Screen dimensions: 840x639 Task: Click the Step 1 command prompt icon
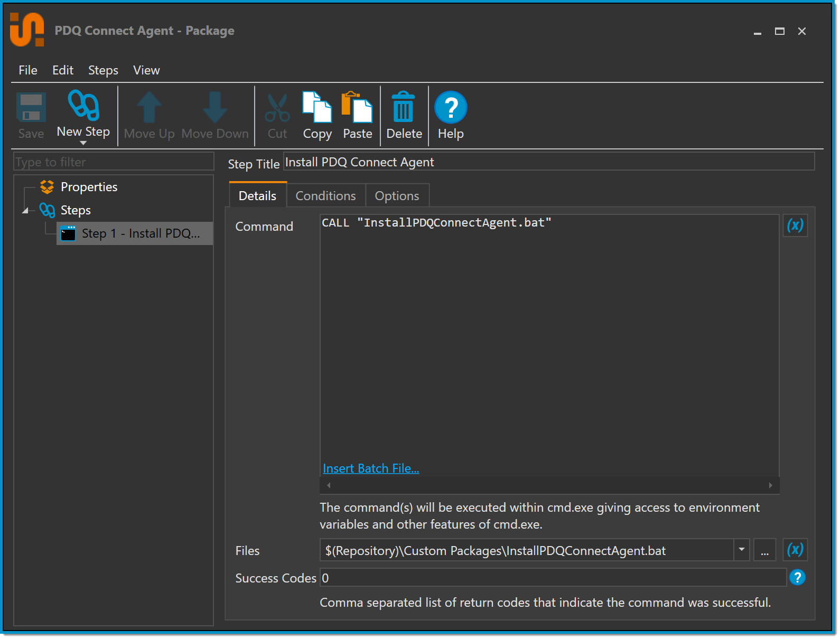(68, 233)
